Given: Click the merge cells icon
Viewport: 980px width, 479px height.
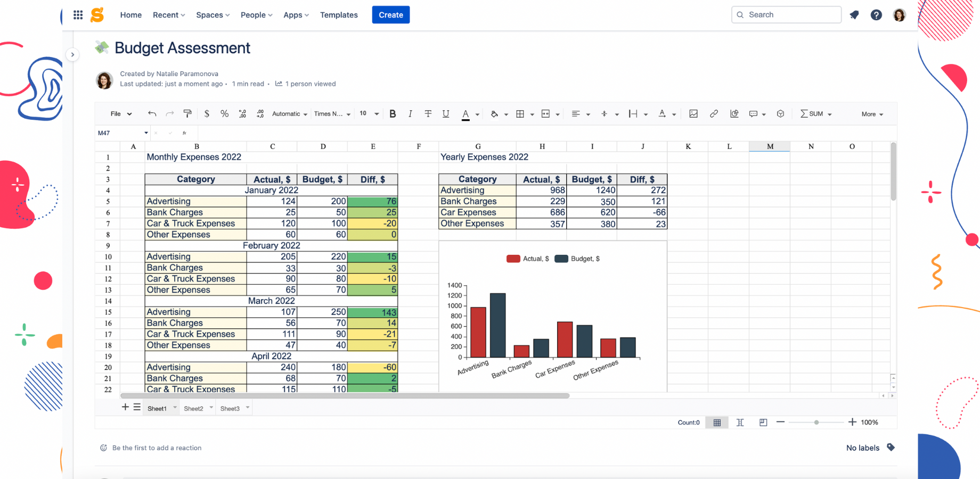Looking at the screenshot, I should tap(545, 114).
